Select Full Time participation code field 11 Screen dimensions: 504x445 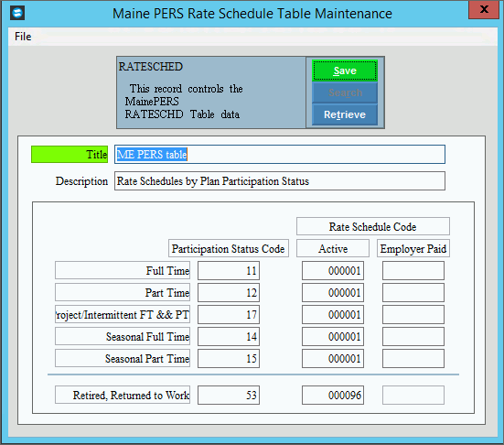pos(229,271)
